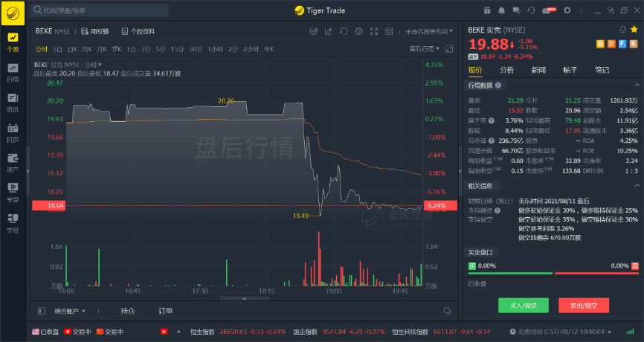Open notifications bell in title bar
Image resolution: width=644 pixels, height=342 pixels.
(x=501, y=10)
